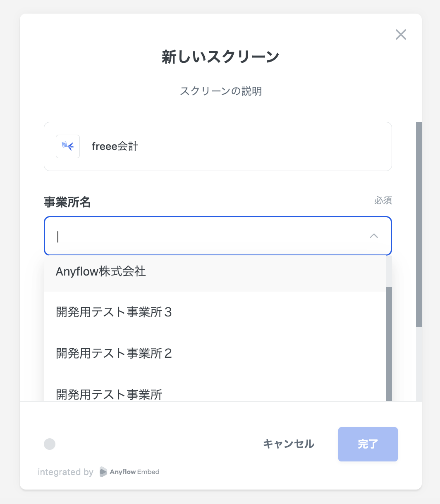
Task: Close the 新しいスクリーン dialog
Action: 401,35
